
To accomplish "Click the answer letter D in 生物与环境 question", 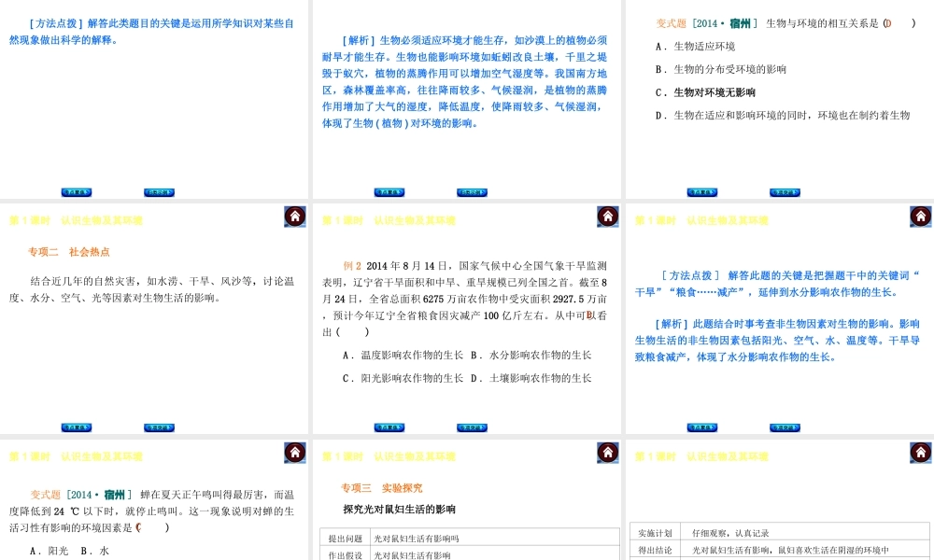I will [888, 24].
